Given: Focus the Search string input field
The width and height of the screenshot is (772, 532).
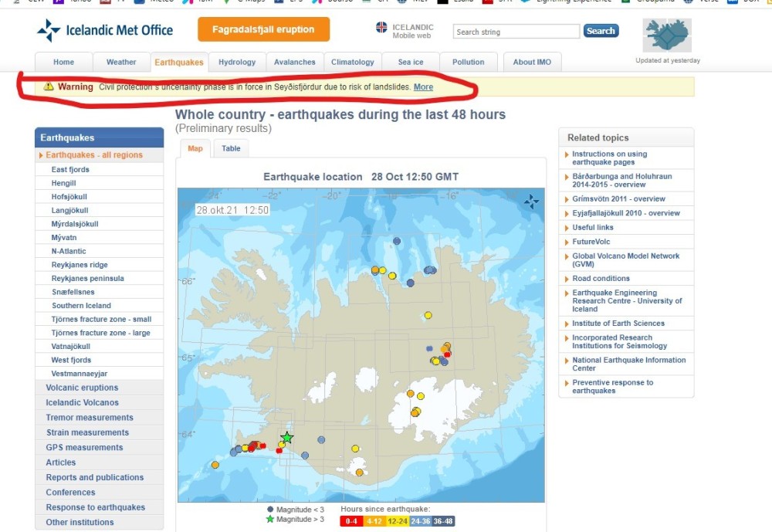Looking at the screenshot, I should pos(516,32).
